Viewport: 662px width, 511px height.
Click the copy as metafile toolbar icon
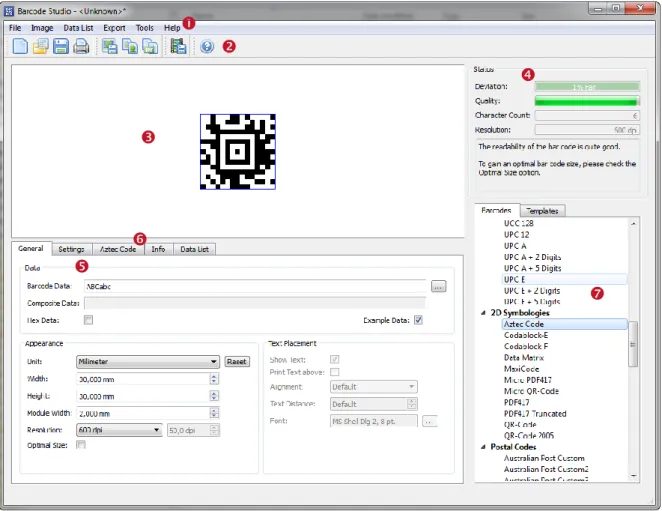(150, 46)
